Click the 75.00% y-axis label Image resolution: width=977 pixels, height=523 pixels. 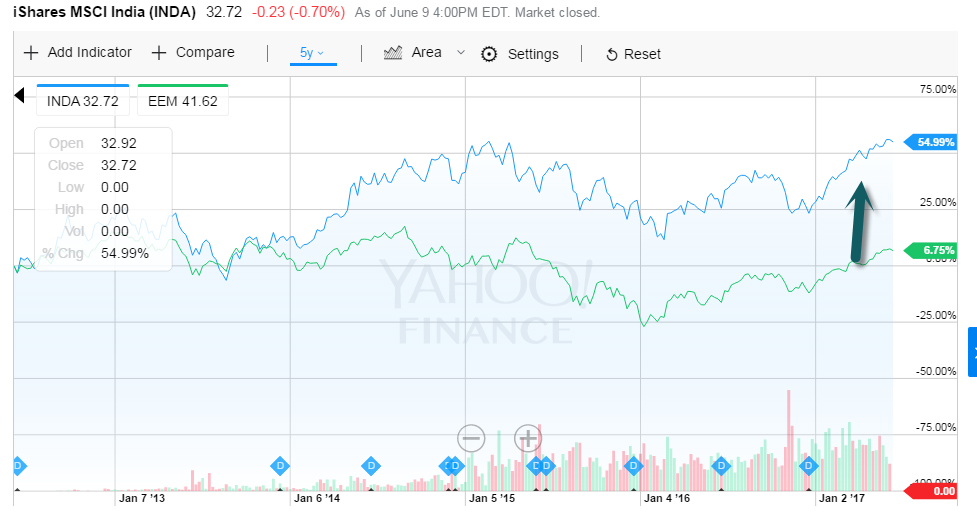coord(938,89)
